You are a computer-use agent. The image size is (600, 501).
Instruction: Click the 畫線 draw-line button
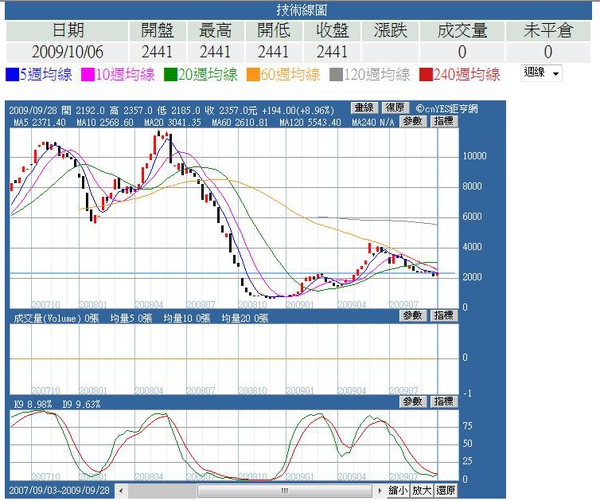364,108
